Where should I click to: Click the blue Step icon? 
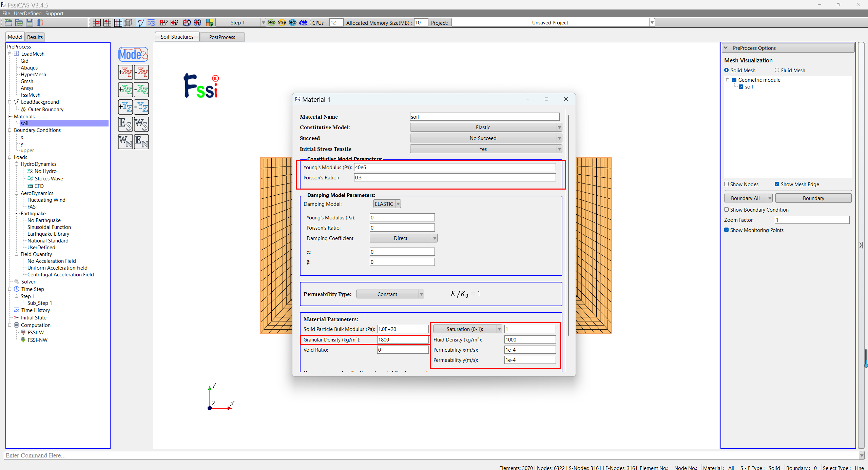292,22
